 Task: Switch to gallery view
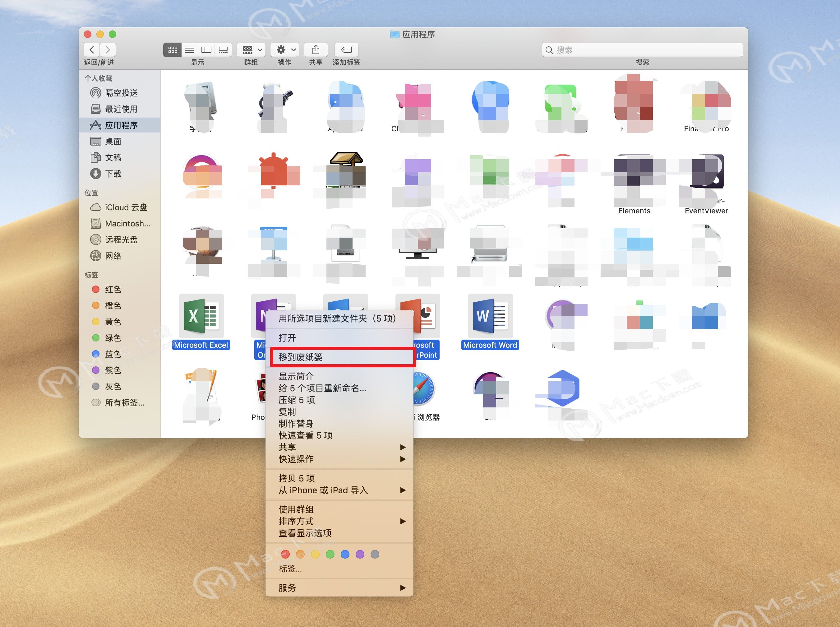(223, 50)
